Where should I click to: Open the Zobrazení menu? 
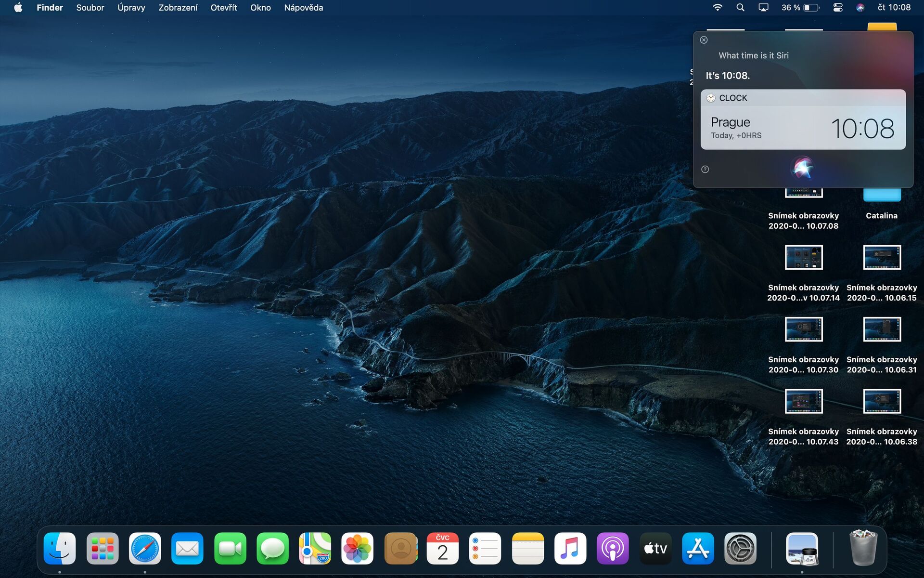pos(177,7)
